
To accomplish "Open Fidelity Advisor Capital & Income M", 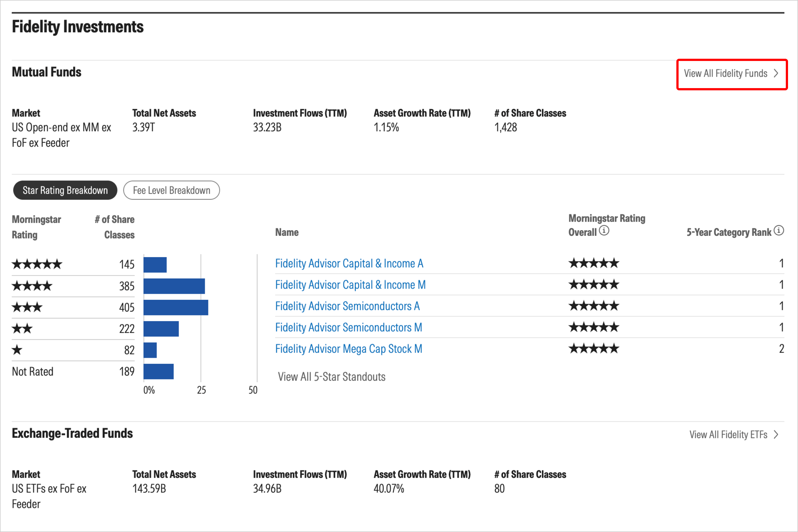I will click(x=350, y=285).
